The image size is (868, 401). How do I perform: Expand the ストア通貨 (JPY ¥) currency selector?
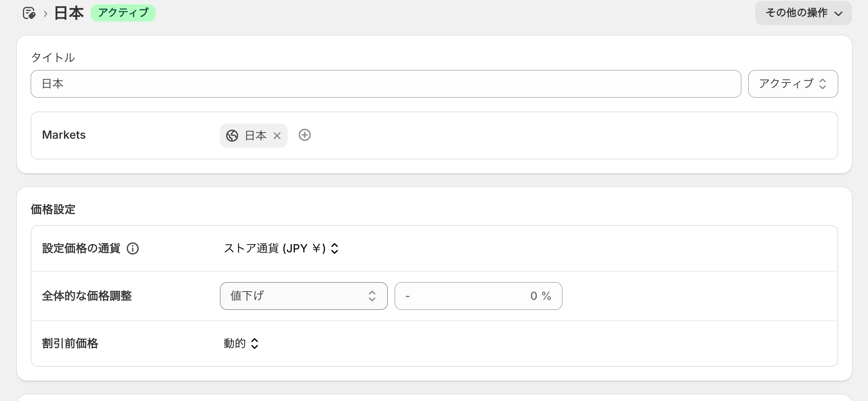point(281,248)
